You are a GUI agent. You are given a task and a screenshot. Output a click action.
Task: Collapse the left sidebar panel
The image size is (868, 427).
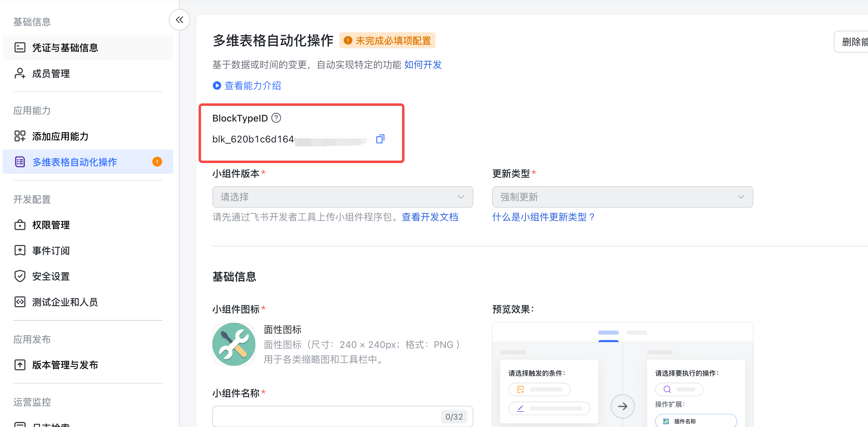179,20
